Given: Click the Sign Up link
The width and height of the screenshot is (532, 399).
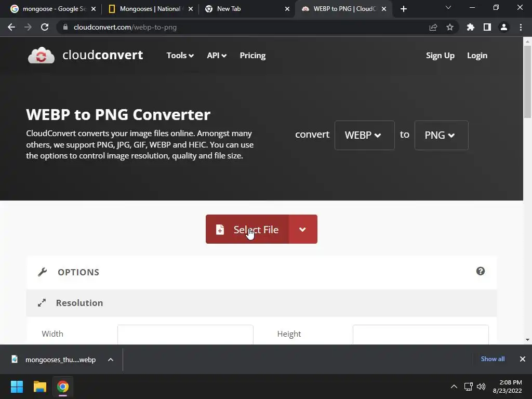Looking at the screenshot, I should click(440, 55).
